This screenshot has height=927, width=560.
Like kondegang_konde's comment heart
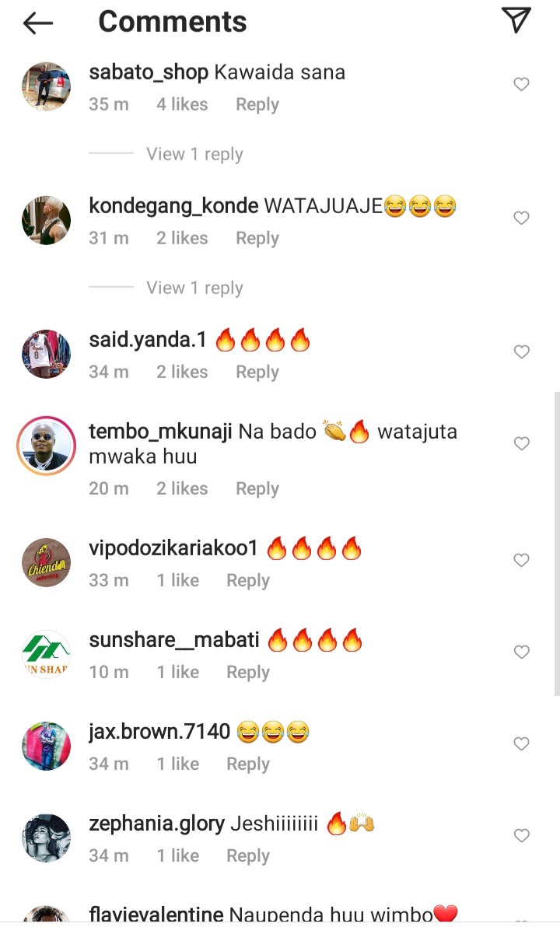coord(521,218)
